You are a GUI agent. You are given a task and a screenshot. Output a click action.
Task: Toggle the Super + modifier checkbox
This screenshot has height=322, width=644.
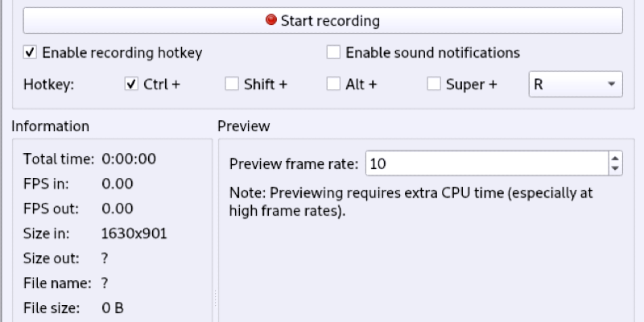click(434, 84)
